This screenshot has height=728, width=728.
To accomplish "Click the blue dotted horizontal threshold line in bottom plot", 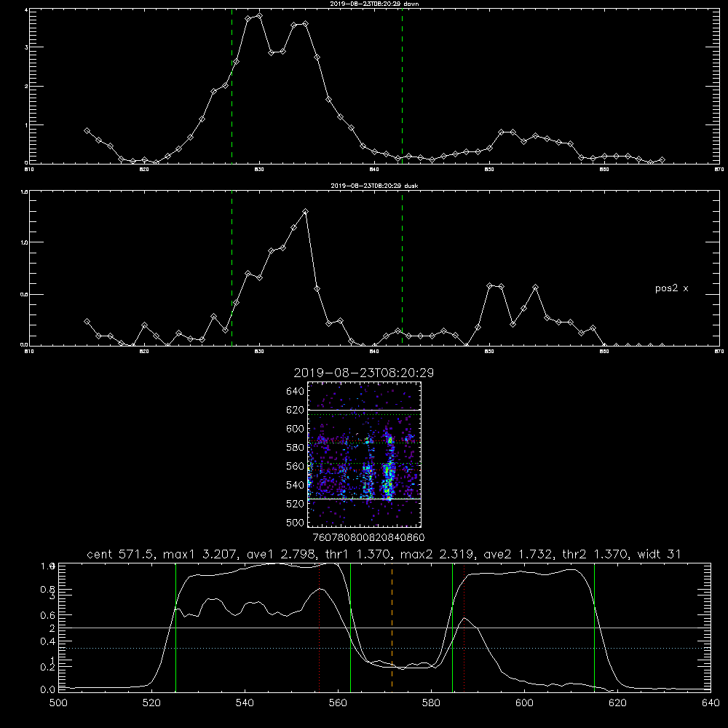I will coord(384,648).
